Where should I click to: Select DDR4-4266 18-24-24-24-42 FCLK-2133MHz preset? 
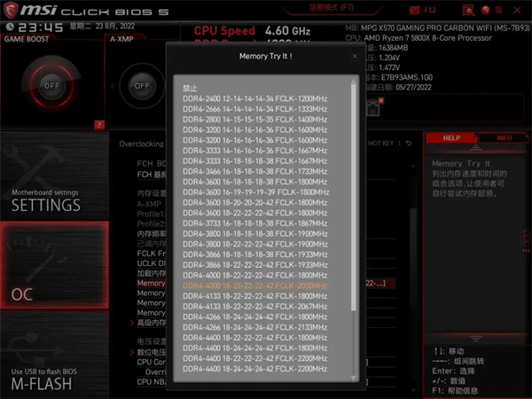point(254,326)
